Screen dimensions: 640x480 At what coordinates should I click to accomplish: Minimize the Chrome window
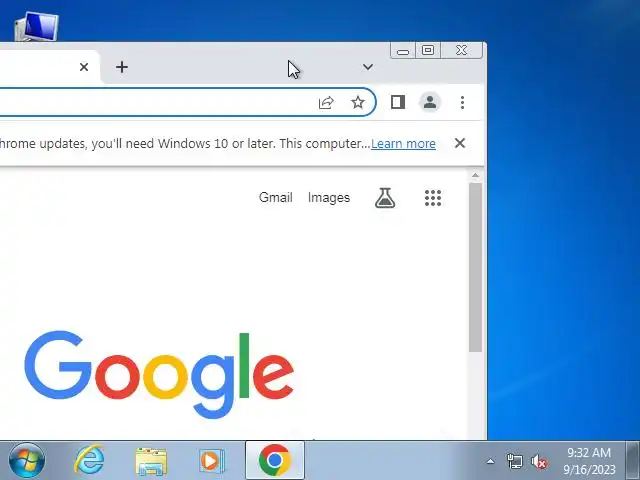(403, 51)
